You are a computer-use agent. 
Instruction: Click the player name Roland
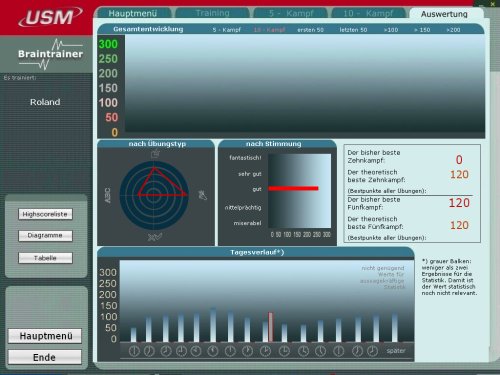tap(45, 102)
